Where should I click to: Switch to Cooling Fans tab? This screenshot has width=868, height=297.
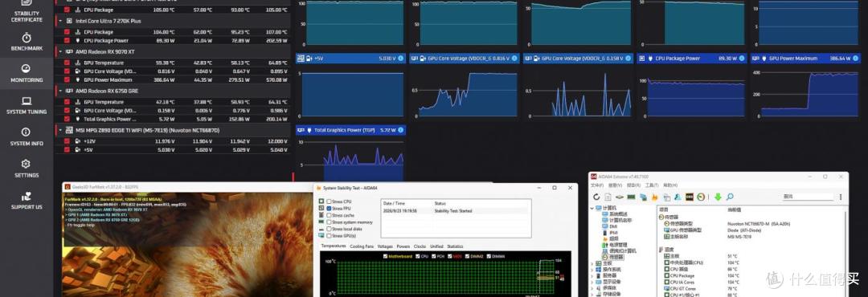[362, 246]
